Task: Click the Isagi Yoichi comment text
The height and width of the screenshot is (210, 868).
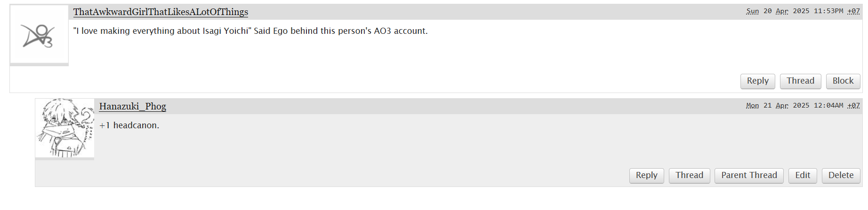Action: point(250,31)
